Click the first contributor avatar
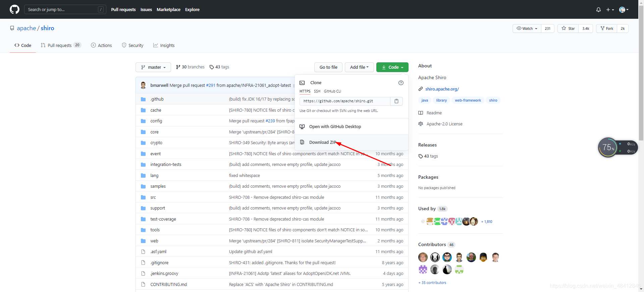Image resolution: width=644 pixels, height=292 pixels. [x=423, y=257]
